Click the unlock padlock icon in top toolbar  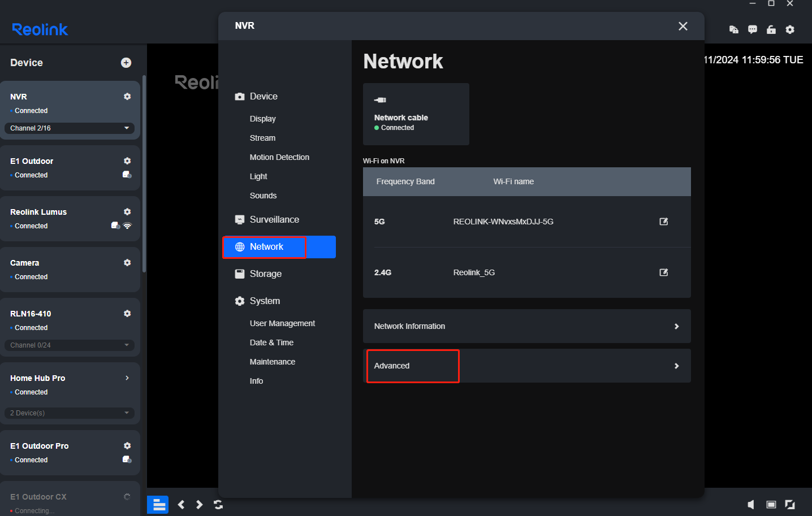click(x=771, y=29)
